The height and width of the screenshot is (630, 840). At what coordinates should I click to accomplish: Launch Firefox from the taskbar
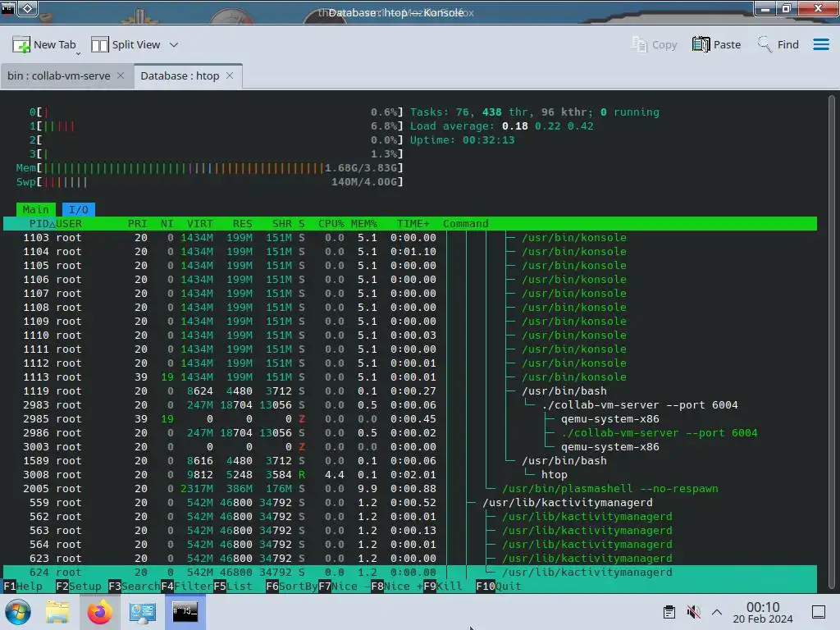pyautogui.click(x=99, y=612)
